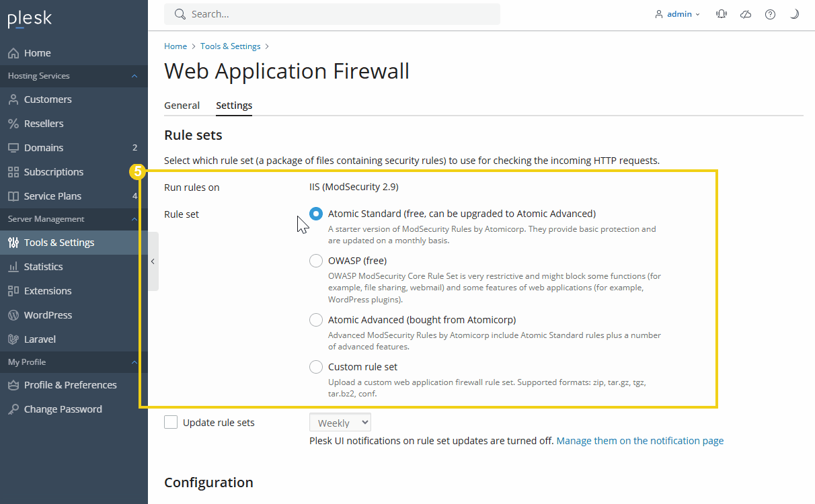Viewport: 815px width, 504px height.
Task: Select Custom rule set option
Action: 316,367
